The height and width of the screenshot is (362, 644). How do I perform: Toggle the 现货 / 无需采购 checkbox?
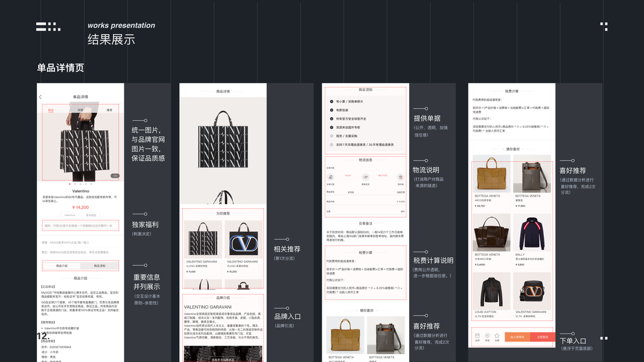[x=331, y=136]
